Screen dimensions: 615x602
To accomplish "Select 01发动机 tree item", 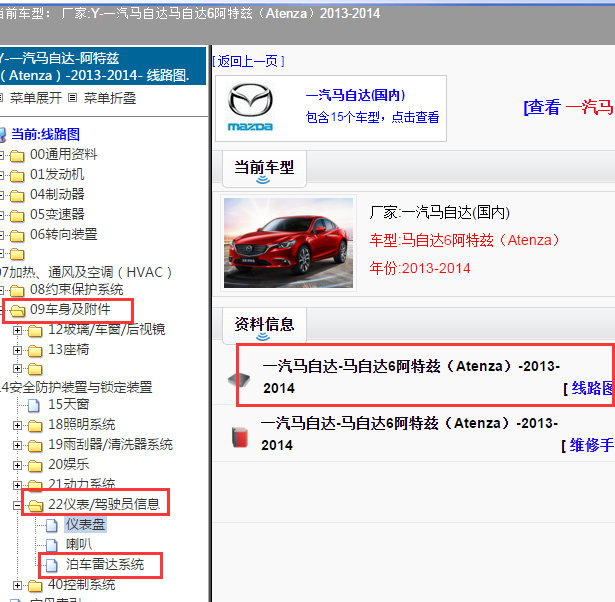I will 57,174.
